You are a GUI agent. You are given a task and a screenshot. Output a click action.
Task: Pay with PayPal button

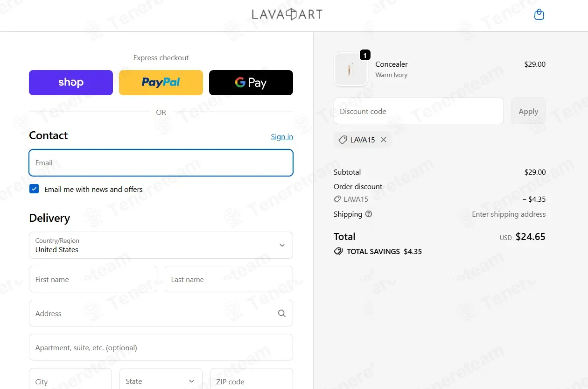click(161, 83)
